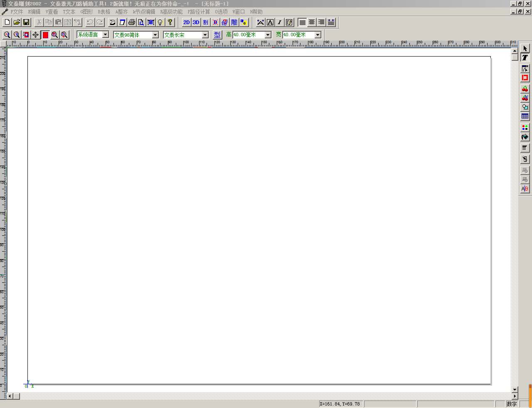The width and height of the screenshot is (532, 408).
Task: Toggle center text alignment
Action: click(x=312, y=22)
